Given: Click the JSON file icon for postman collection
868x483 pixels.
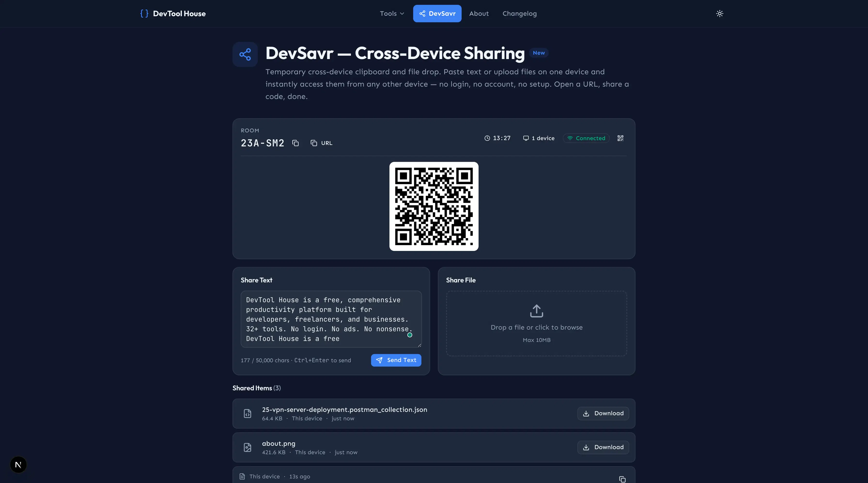Looking at the screenshot, I should coord(247,414).
